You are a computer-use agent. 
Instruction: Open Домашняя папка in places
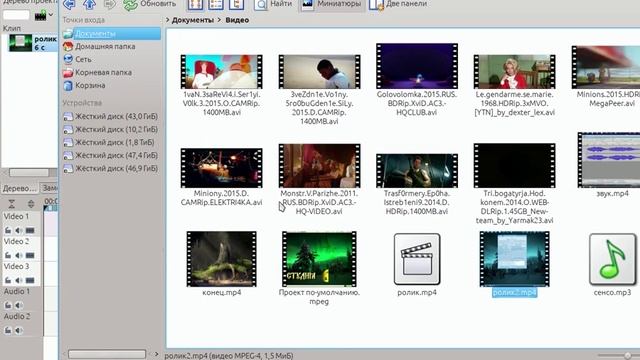click(99, 47)
